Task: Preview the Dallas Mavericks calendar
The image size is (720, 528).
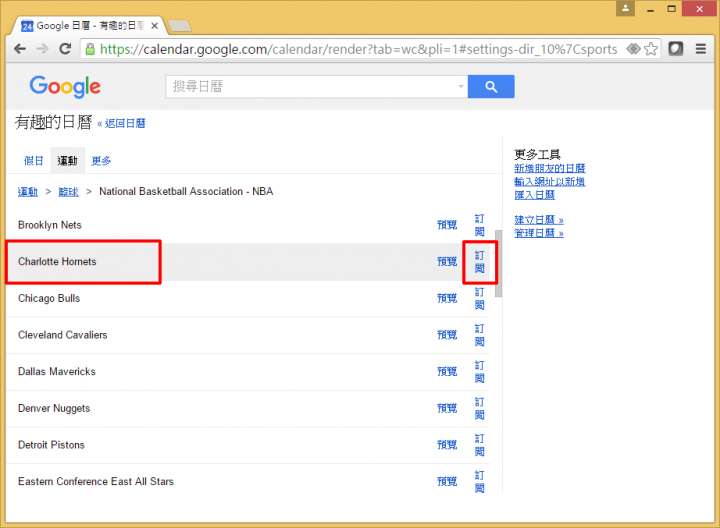Action: [x=447, y=371]
